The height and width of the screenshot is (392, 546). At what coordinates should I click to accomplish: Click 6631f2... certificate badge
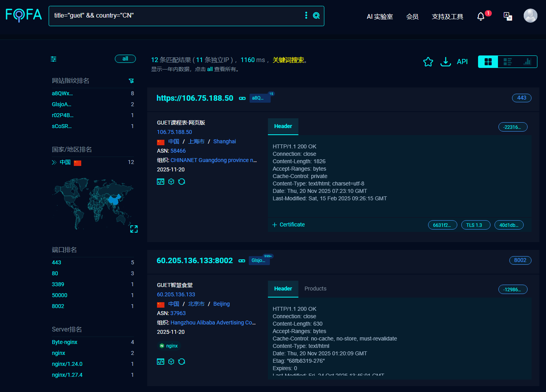coord(443,225)
